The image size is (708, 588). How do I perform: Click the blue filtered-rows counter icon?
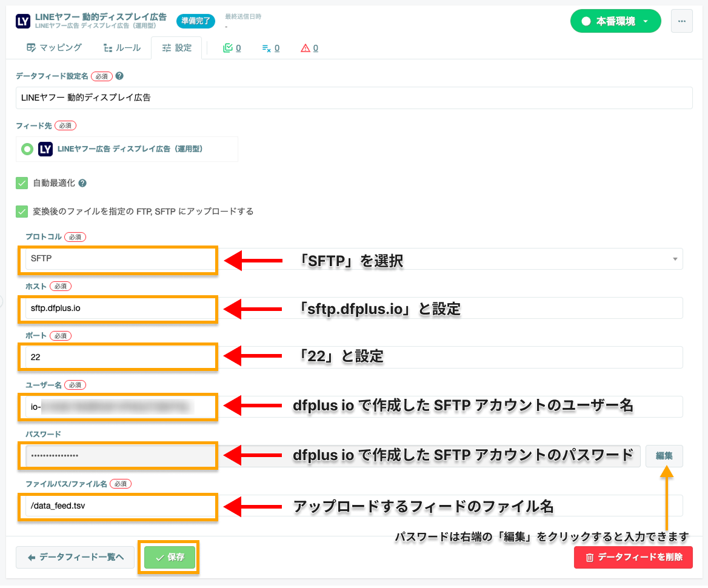click(266, 48)
